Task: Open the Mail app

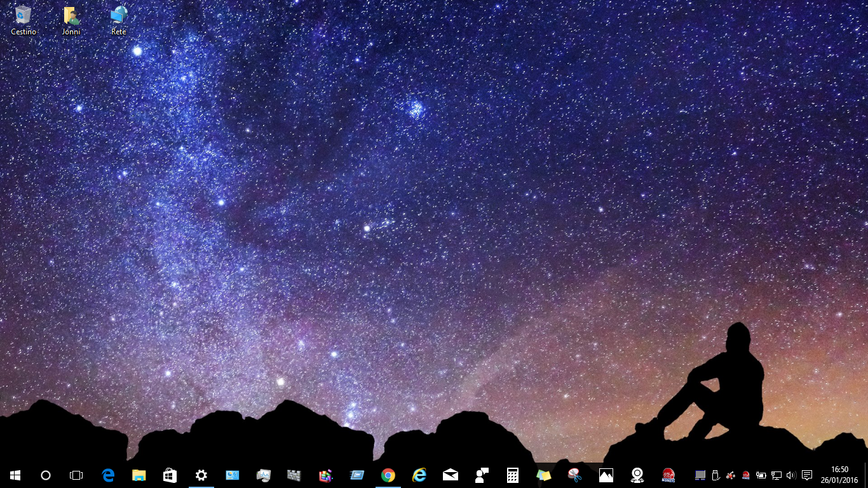Action: [451, 475]
